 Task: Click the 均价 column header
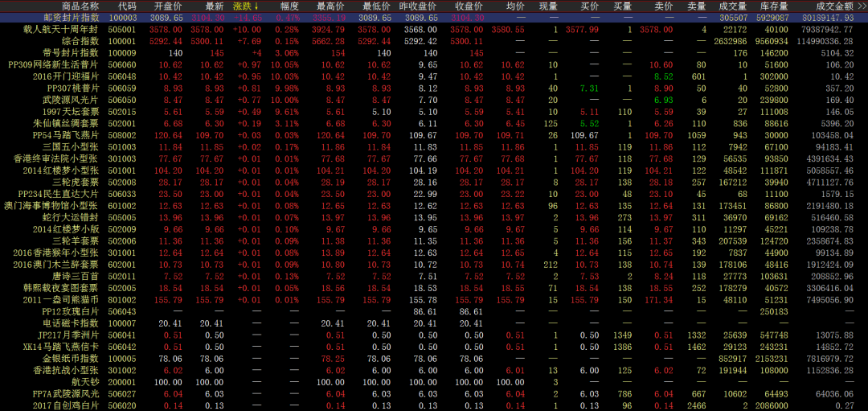(x=515, y=6)
